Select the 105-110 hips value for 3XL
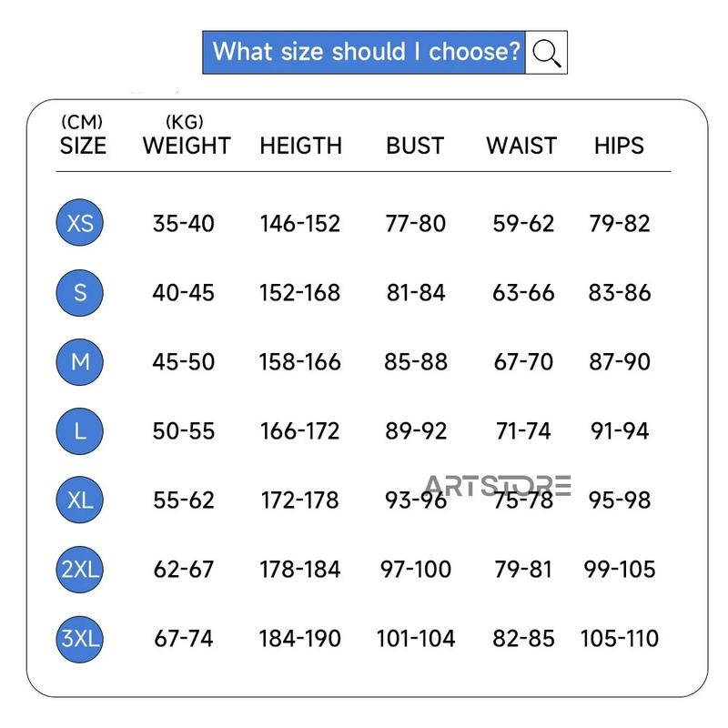The height and width of the screenshot is (728, 728). click(620, 639)
